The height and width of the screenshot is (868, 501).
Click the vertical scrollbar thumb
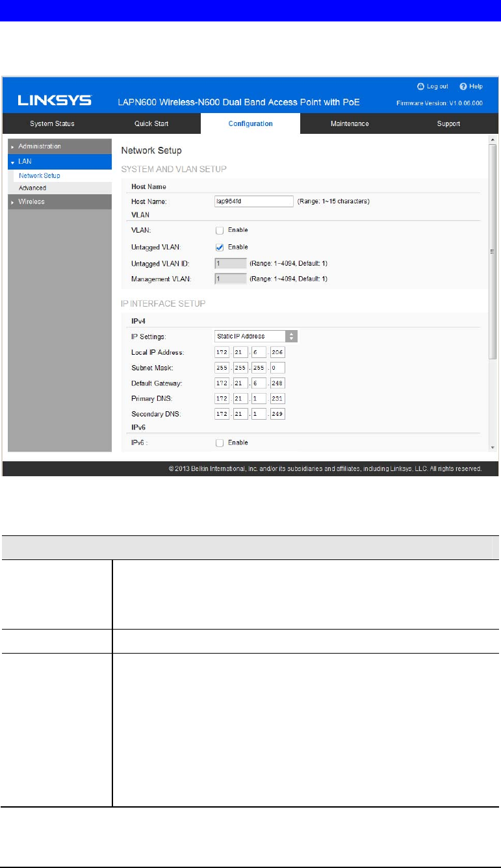pos(493,252)
